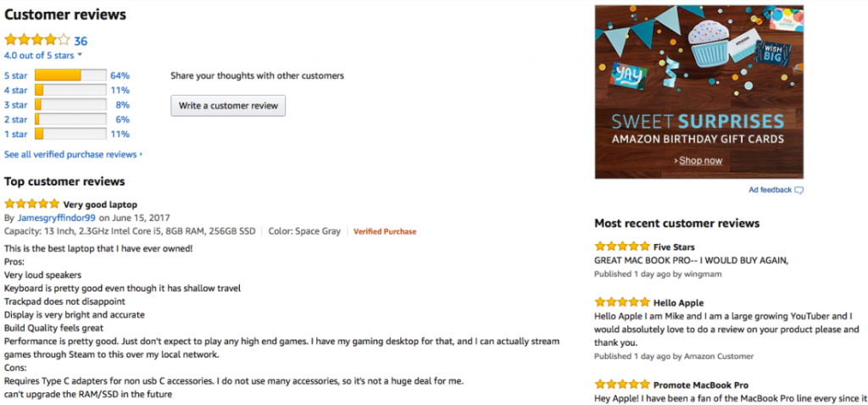Viewport: 868px width, 405px height.
Task: Filter reviews by 5 star
Action: coord(15,75)
